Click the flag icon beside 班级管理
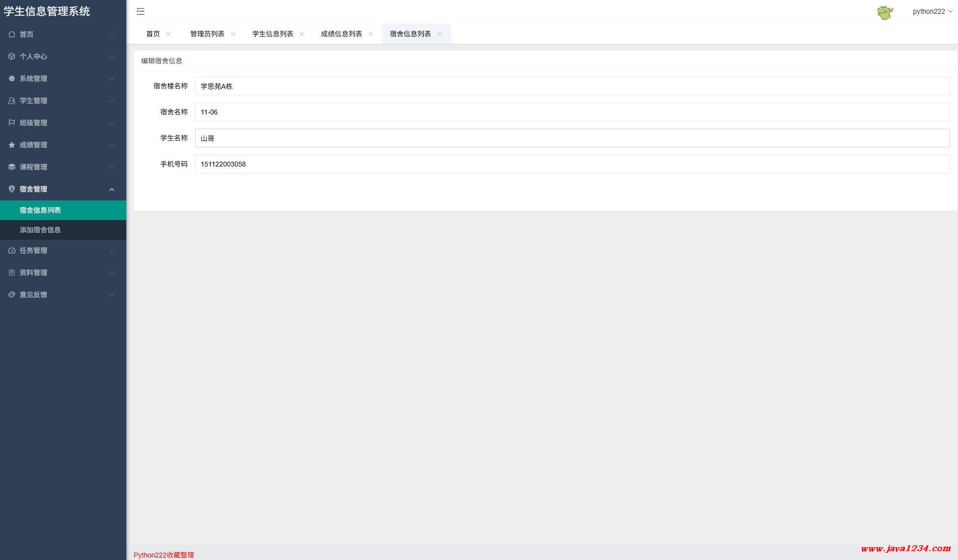The height and width of the screenshot is (560, 958). click(x=12, y=123)
